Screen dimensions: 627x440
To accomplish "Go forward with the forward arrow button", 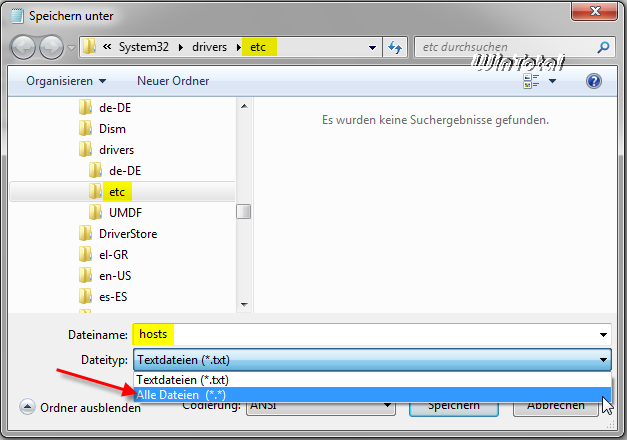I will pyautogui.click(x=51, y=47).
